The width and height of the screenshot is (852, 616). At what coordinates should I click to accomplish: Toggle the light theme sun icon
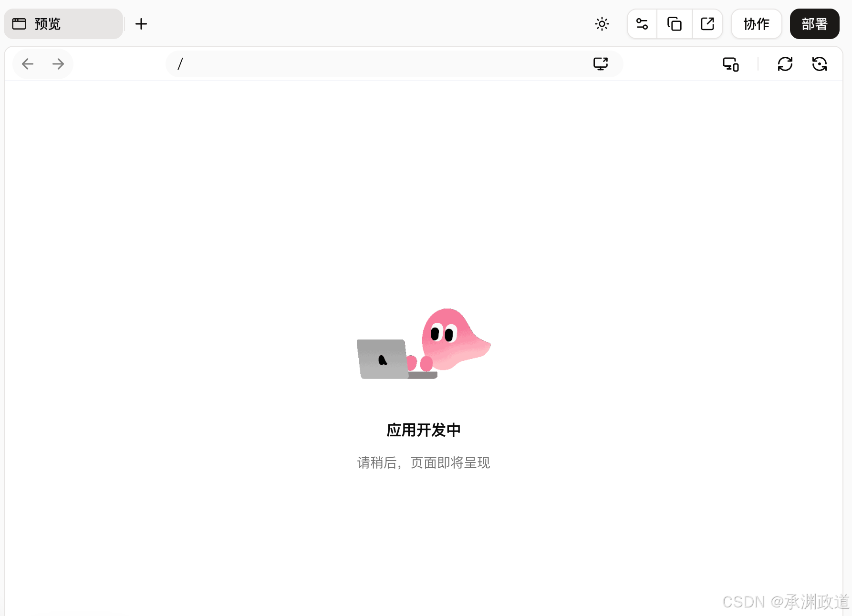pos(602,24)
